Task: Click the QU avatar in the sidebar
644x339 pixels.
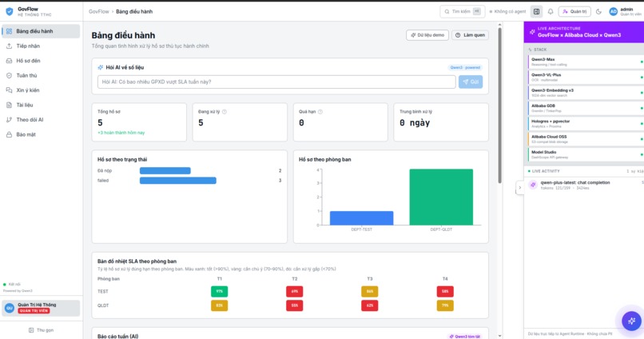Action: pos(9,308)
